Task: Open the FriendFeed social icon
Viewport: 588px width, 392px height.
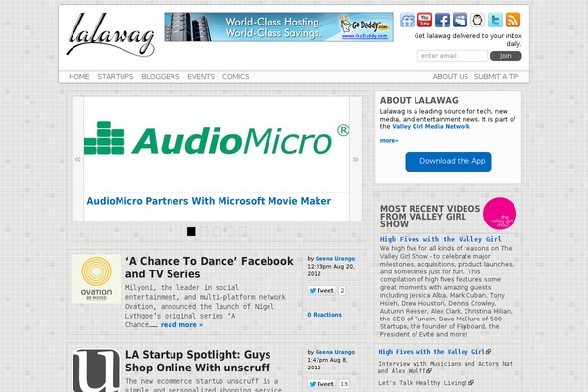Action: (407, 20)
